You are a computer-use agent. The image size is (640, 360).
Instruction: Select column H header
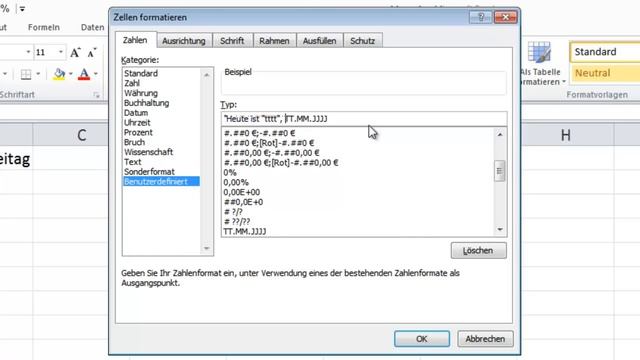(x=566, y=135)
